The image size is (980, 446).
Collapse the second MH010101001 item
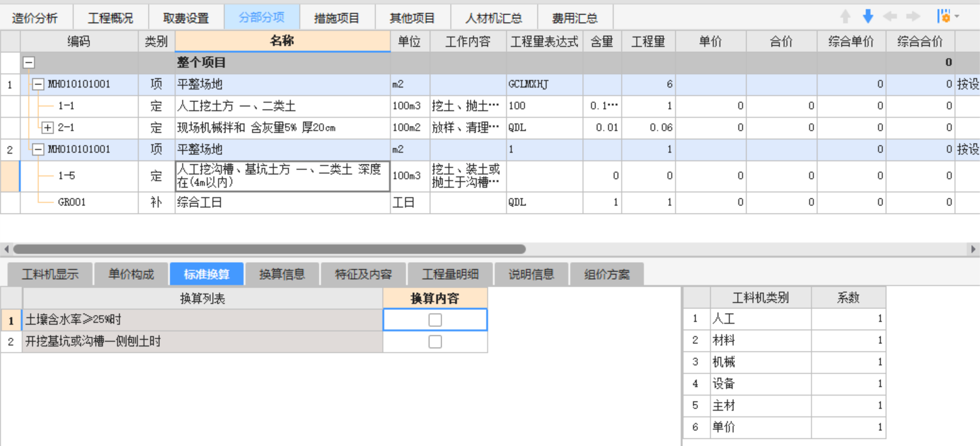tap(38, 149)
